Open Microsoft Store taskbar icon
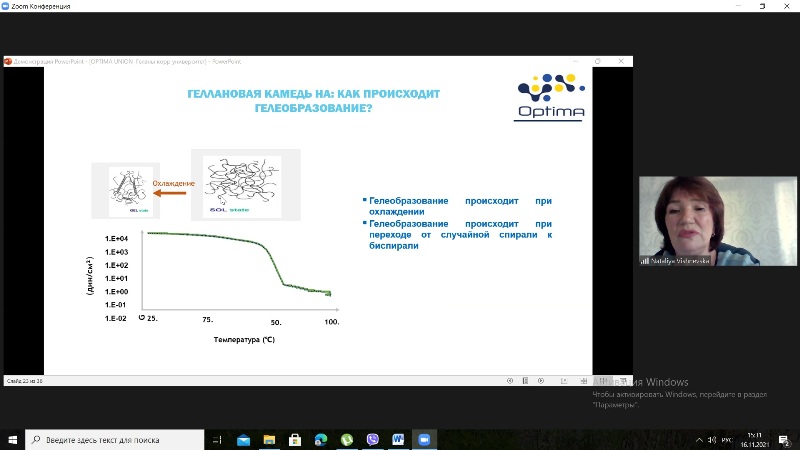Viewport: 800px width, 450px height. point(295,440)
